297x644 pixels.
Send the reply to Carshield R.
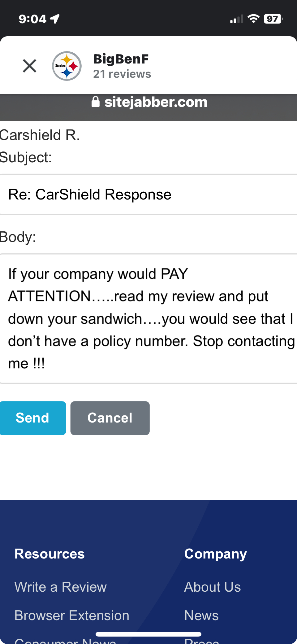click(x=32, y=418)
